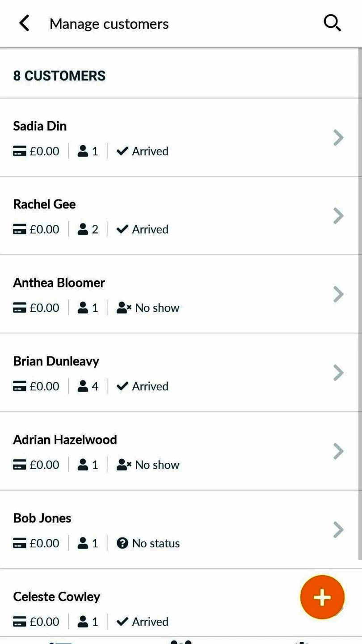Open the customer search magnifier
The image size is (362, 644).
332,23
